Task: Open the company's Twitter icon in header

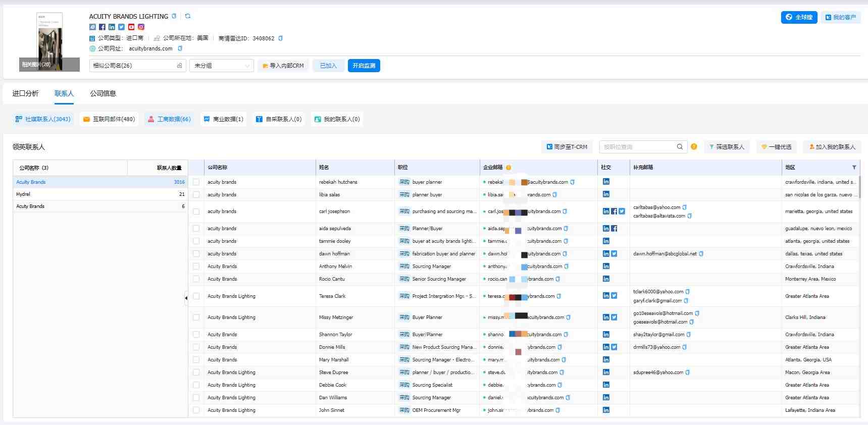Action: [121, 27]
